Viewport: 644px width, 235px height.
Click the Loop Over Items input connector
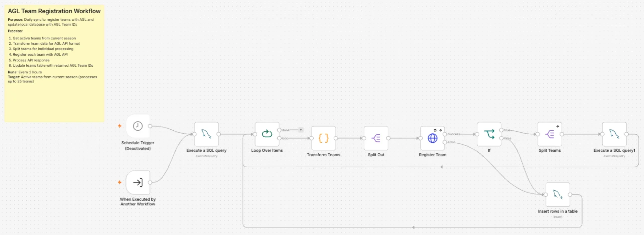[255, 134]
